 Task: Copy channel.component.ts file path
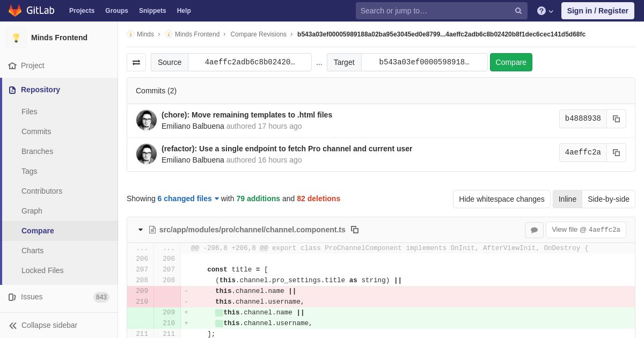coord(355,230)
